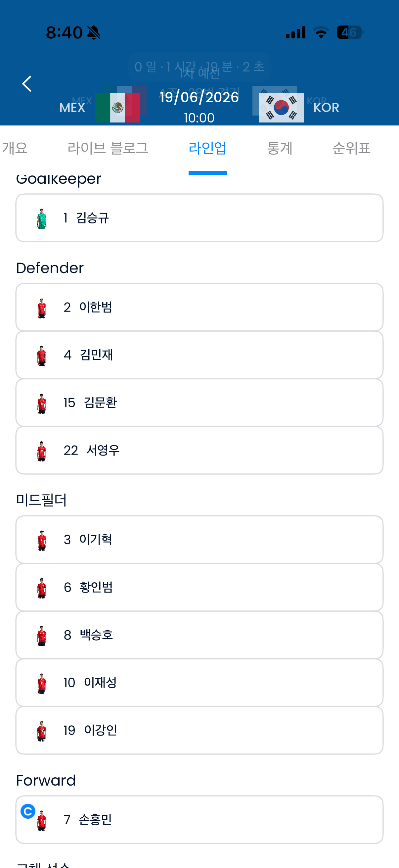Select the 통계 tab
Viewport: 399px width, 868px height.
(x=280, y=148)
